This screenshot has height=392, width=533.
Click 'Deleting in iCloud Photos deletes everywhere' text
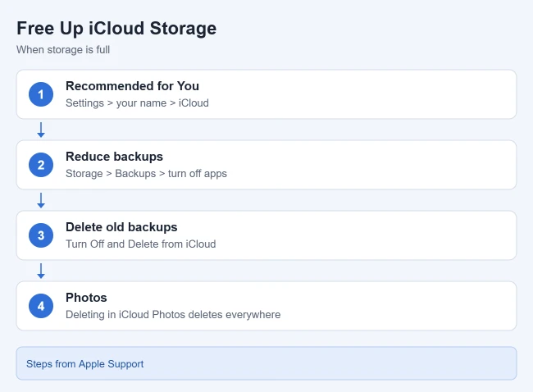[173, 314]
